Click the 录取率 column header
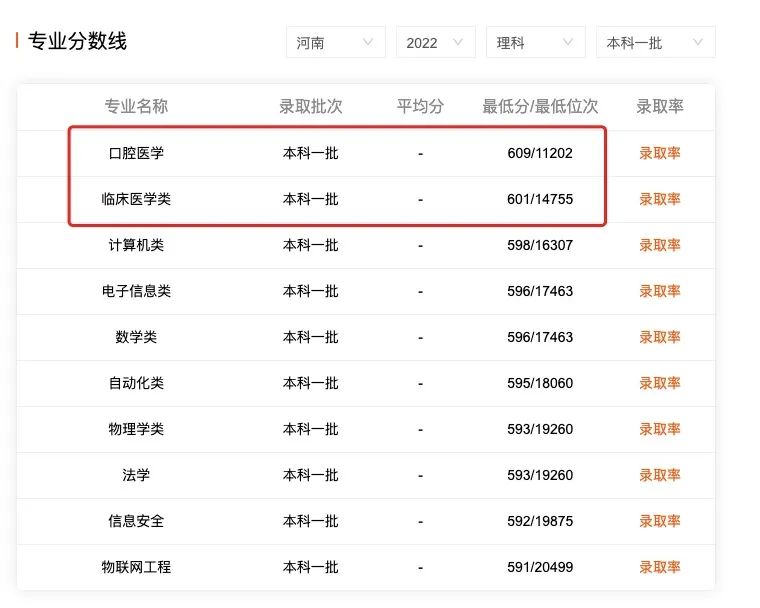Image resolution: width=760 pixels, height=608 pixels. click(x=660, y=106)
